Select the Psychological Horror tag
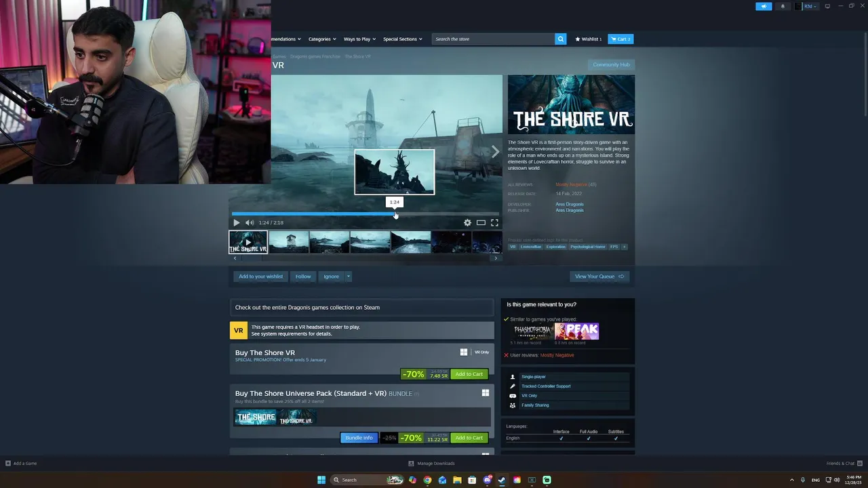 (588, 247)
